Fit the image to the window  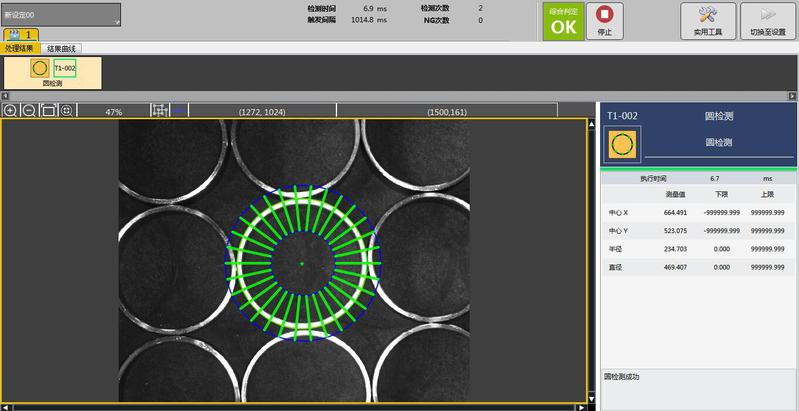click(x=48, y=111)
